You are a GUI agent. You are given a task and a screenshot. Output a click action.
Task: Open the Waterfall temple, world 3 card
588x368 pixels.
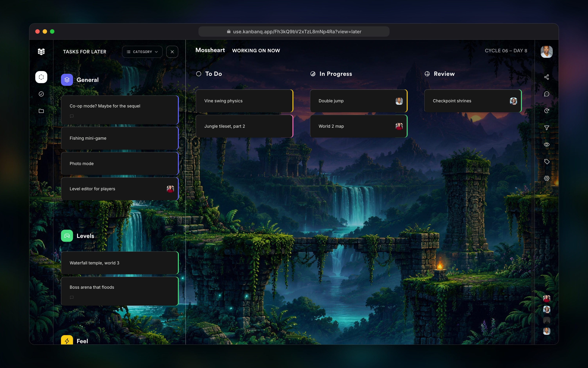[x=120, y=263]
